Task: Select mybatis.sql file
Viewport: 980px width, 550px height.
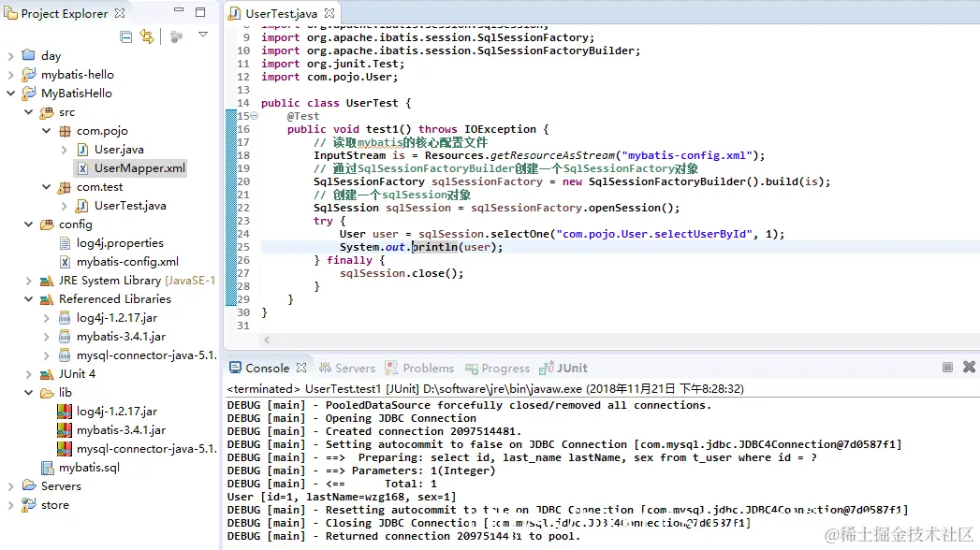Action: click(89, 468)
